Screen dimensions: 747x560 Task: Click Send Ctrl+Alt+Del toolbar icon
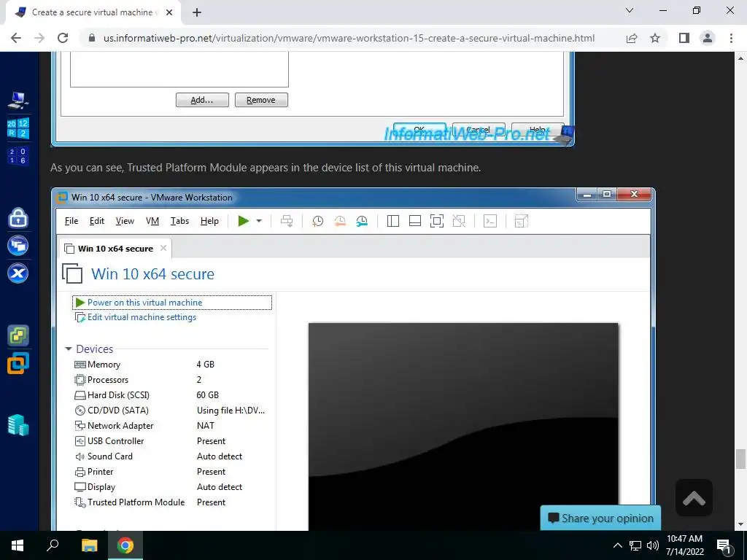point(287,221)
